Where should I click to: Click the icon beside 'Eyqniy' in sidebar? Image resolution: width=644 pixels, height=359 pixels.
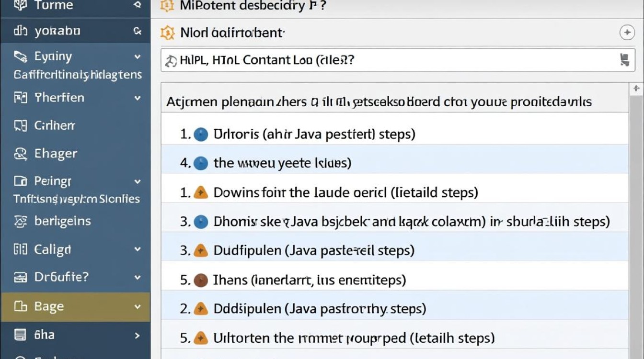tap(20, 57)
